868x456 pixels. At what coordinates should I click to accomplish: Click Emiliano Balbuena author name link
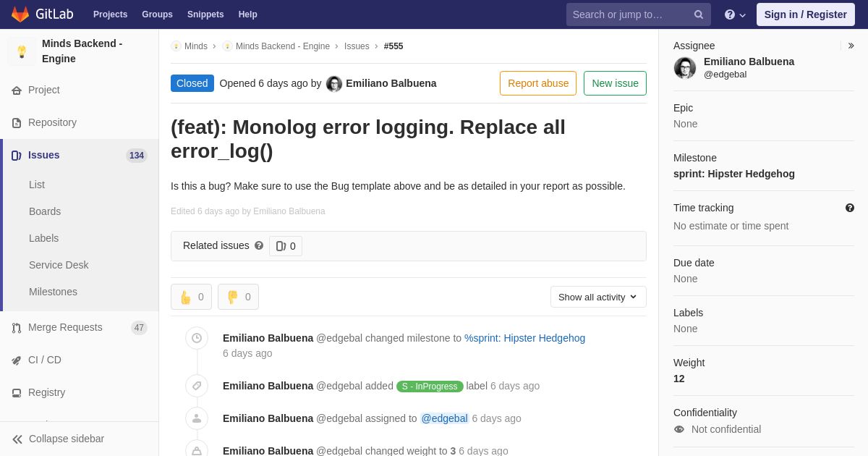point(391,83)
